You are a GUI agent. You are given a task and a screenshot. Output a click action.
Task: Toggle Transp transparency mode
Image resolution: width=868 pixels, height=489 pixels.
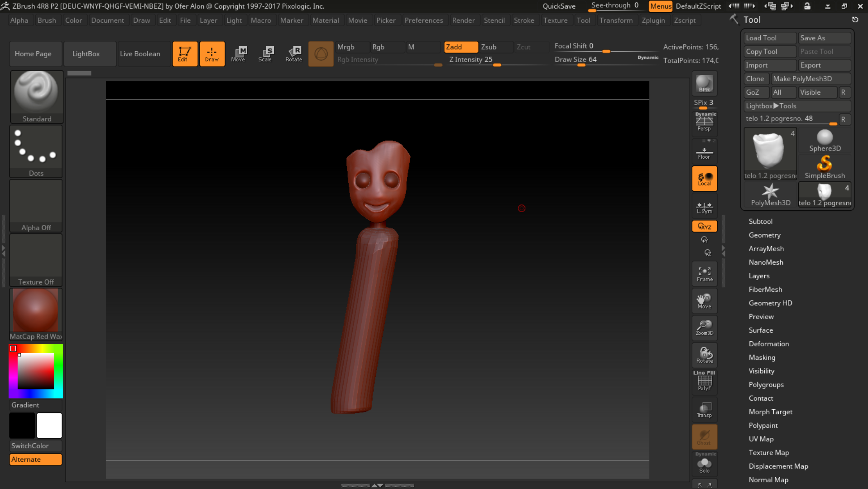(x=704, y=410)
